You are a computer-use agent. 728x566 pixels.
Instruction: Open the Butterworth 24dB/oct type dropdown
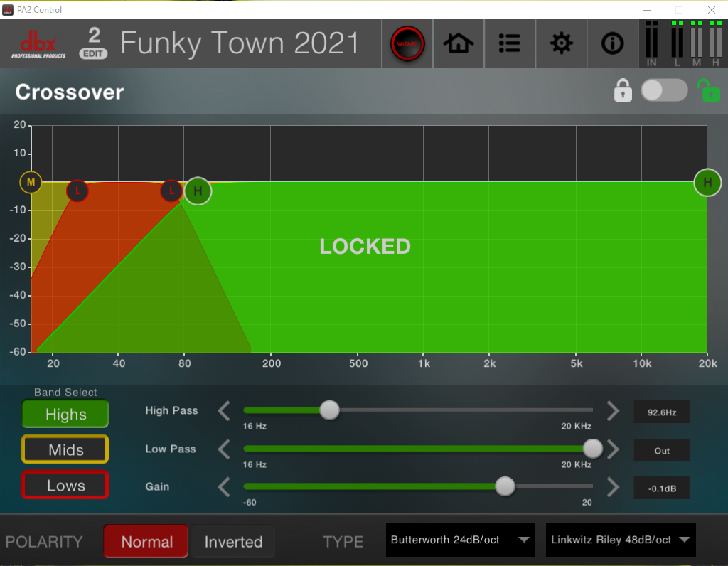(x=461, y=540)
